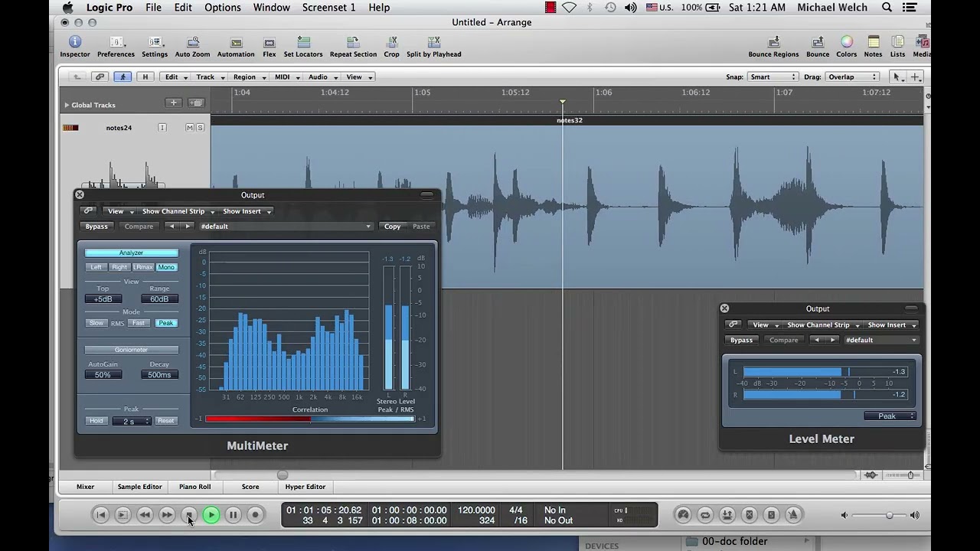Open the Arrange Track local menu

point(209,77)
